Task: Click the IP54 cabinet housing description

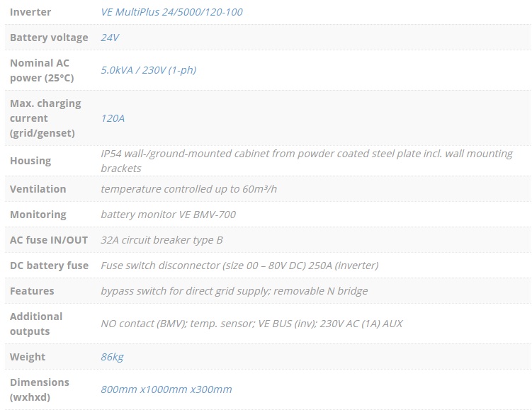Action: click(x=307, y=161)
